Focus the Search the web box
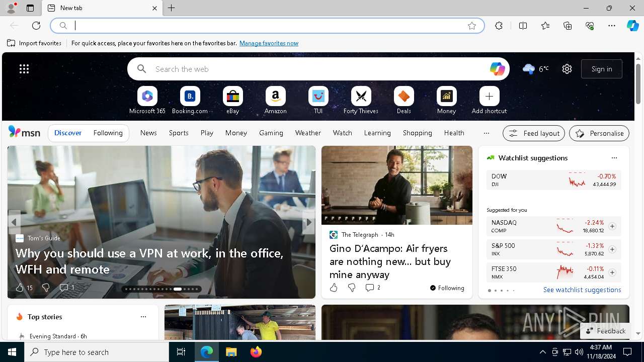 click(318, 69)
